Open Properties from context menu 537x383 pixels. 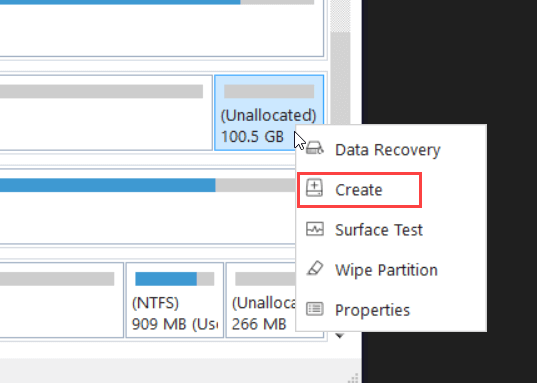point(391,310)
